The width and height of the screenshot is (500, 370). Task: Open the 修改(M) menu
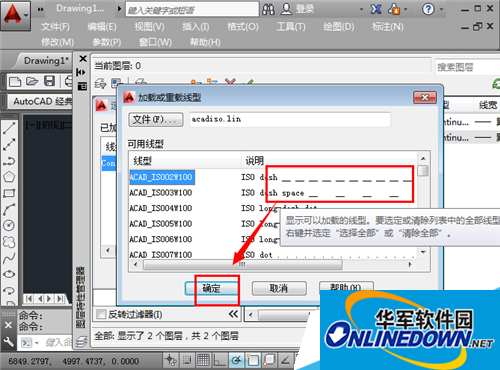(x=57, y=42)
